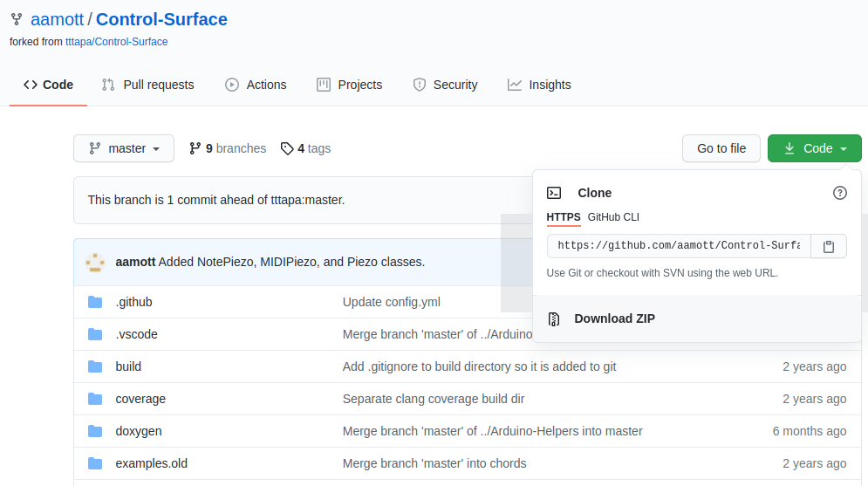Click the '2 years ago' timestamp for coverage
Screen dimensions: 868x486
(x=814, y=399)
